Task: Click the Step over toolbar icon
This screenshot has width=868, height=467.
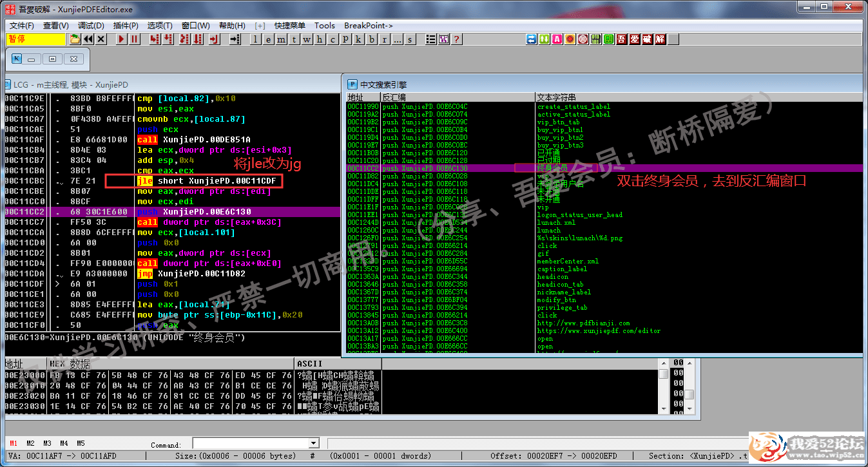Action: 169,39
